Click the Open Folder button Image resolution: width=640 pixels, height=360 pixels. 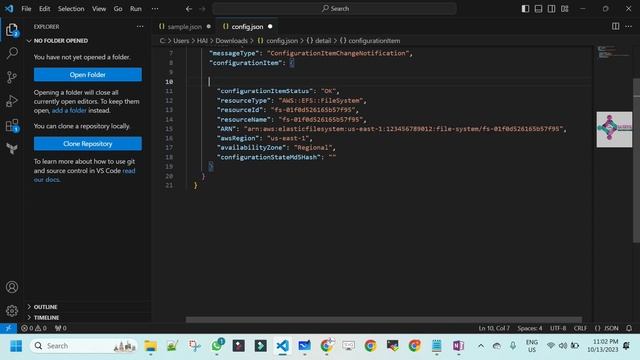tap(88, 75)
